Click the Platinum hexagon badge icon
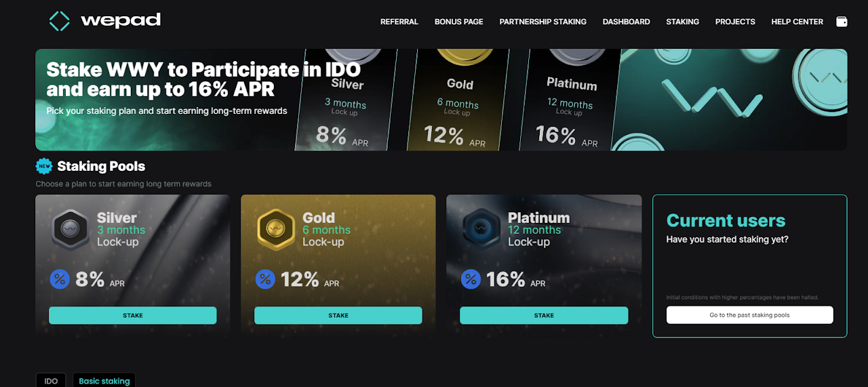 point(481,230)
